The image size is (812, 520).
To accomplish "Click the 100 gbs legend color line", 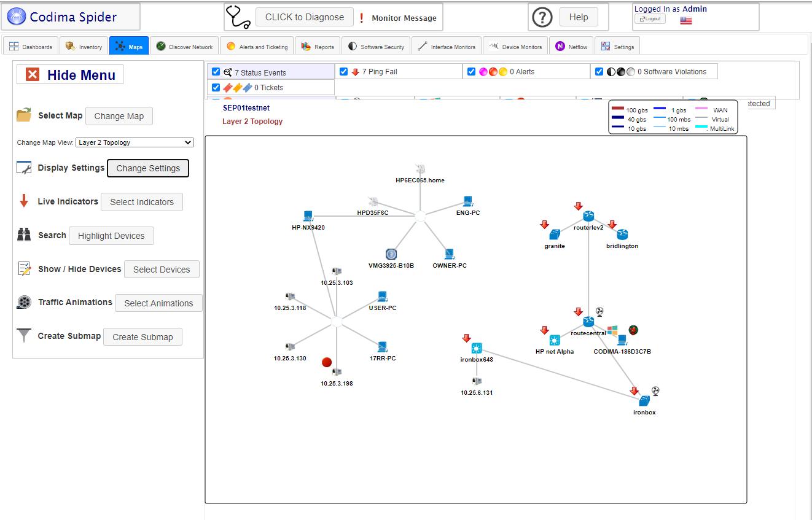I will click(617, 109).
